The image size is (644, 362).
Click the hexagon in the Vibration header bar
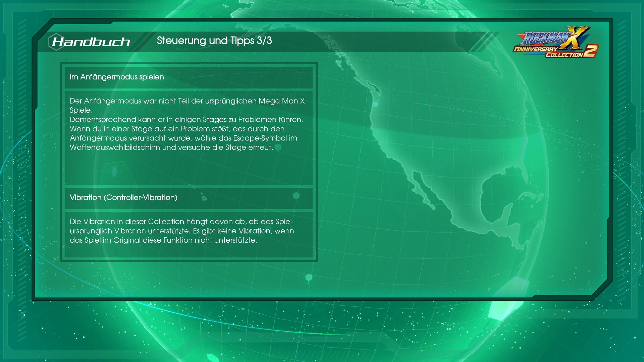coord(296,196)
